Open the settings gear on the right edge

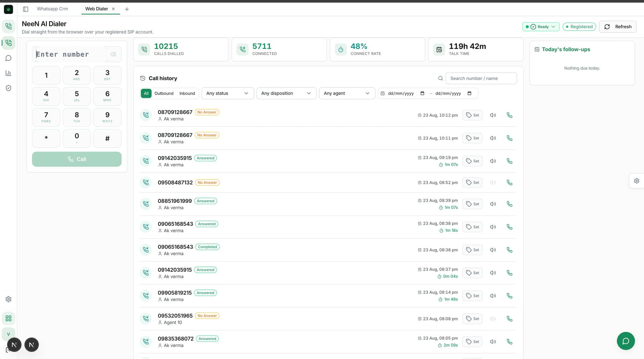[636, 181]
